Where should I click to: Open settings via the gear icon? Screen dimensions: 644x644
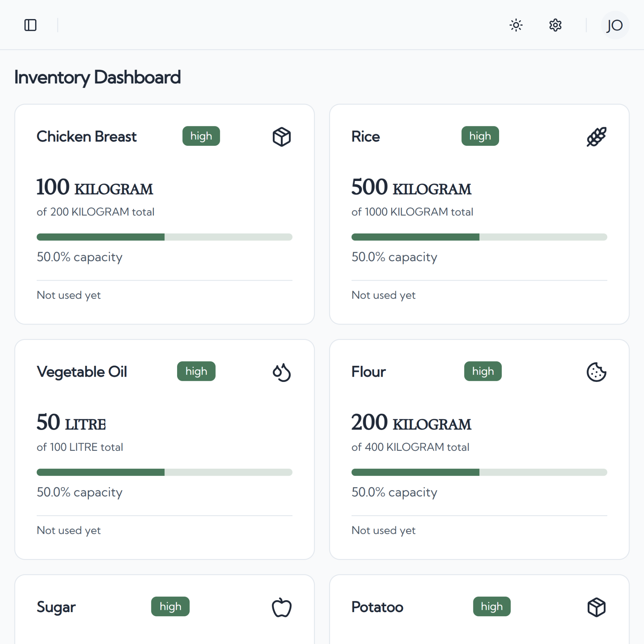555,25
